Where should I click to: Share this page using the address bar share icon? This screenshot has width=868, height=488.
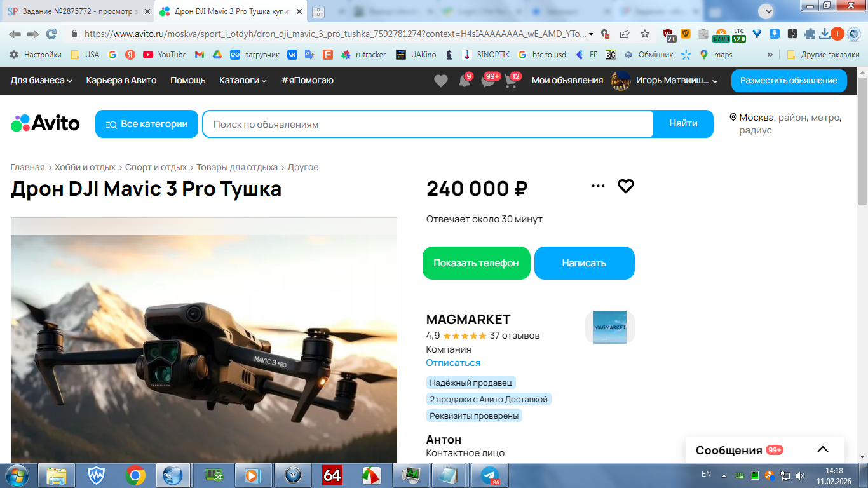[625, 34]
